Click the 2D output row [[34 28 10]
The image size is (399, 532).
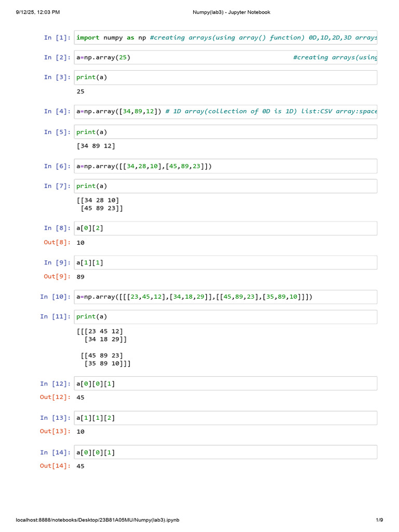pyautogui.click(x=98, y=200)
